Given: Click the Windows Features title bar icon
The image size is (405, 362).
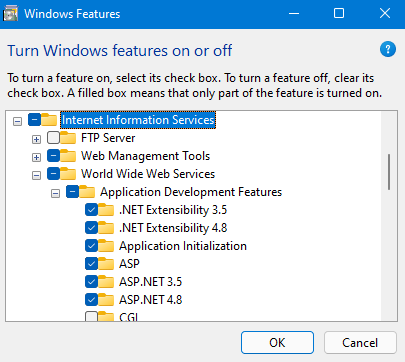Looking at the screenshot, I should coord(10,14).
